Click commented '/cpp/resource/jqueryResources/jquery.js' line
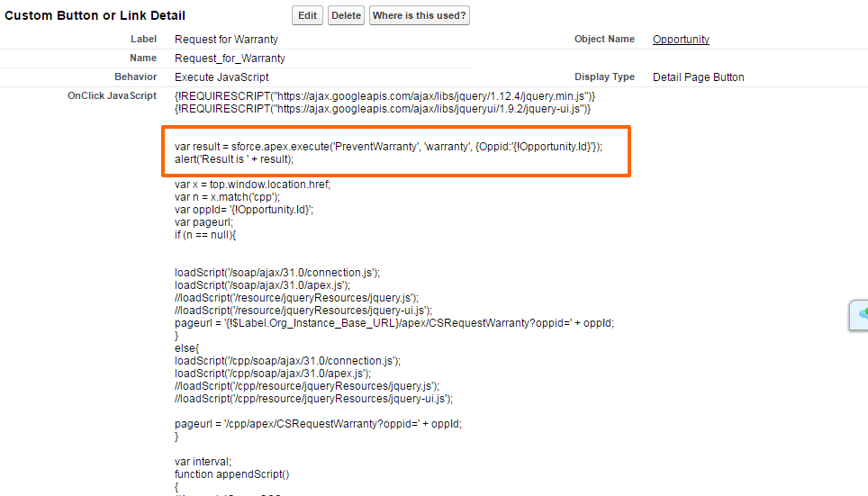Image resolution: width=868 pixels, height=496 pixels. coord(307,386)
